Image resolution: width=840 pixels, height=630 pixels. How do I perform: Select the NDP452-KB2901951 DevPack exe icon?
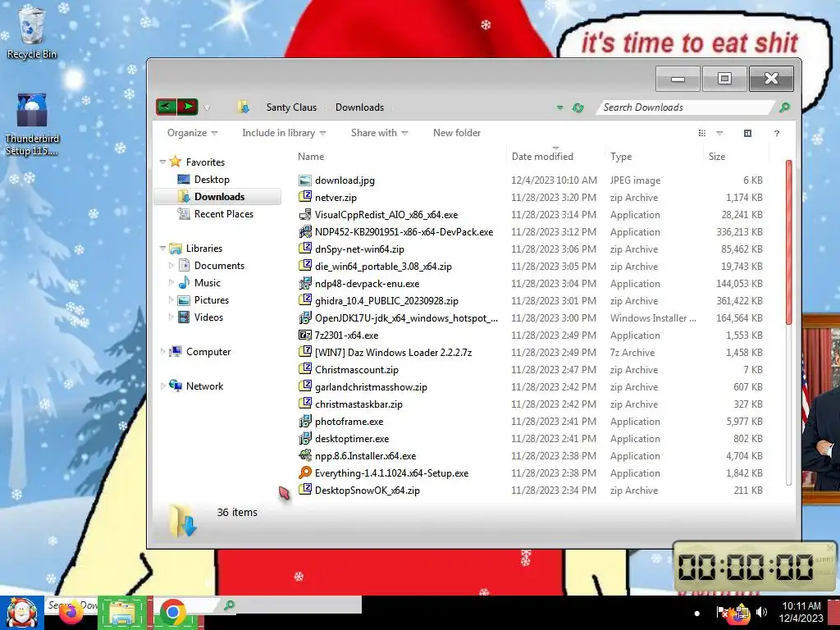click(x=305, y=232)
